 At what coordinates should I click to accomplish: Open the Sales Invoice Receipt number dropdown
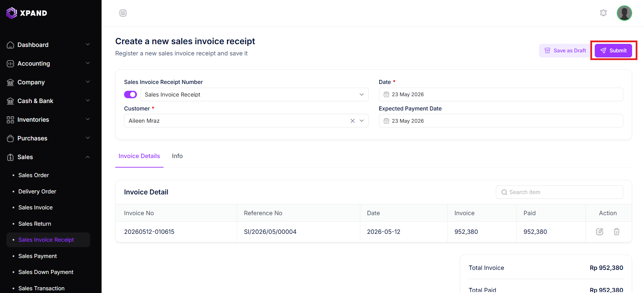[x=254, y=94]
